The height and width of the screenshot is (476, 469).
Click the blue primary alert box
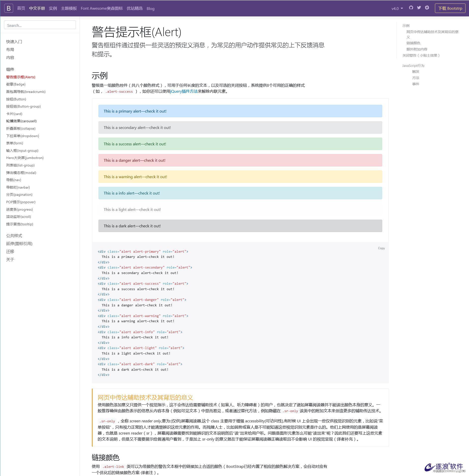[x=240, y=111]
